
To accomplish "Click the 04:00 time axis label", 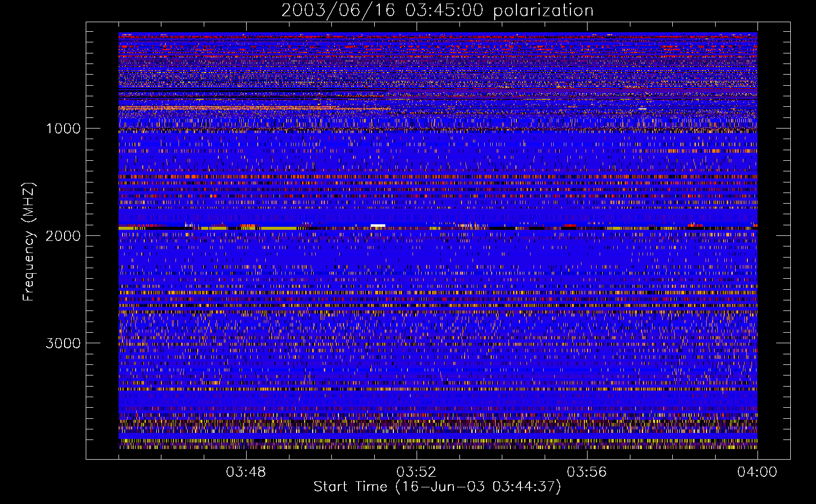I will [757, 472].
